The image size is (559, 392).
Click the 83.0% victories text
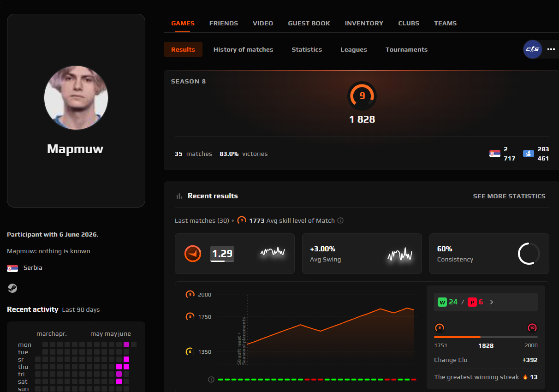244,154
